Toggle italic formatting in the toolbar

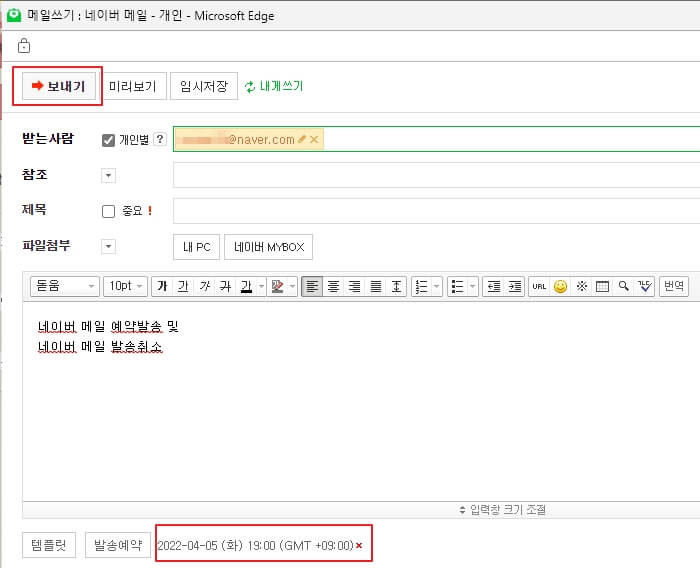click(204, 286)
